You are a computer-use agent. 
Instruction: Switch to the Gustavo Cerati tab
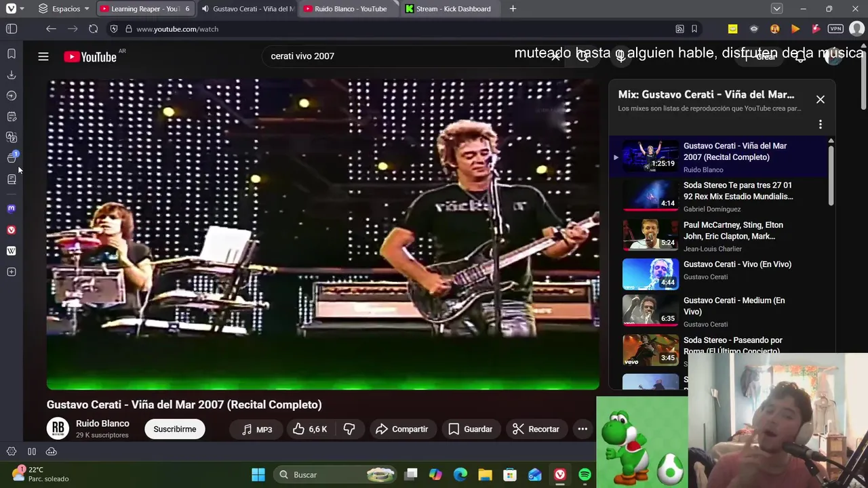click(247, 9)
